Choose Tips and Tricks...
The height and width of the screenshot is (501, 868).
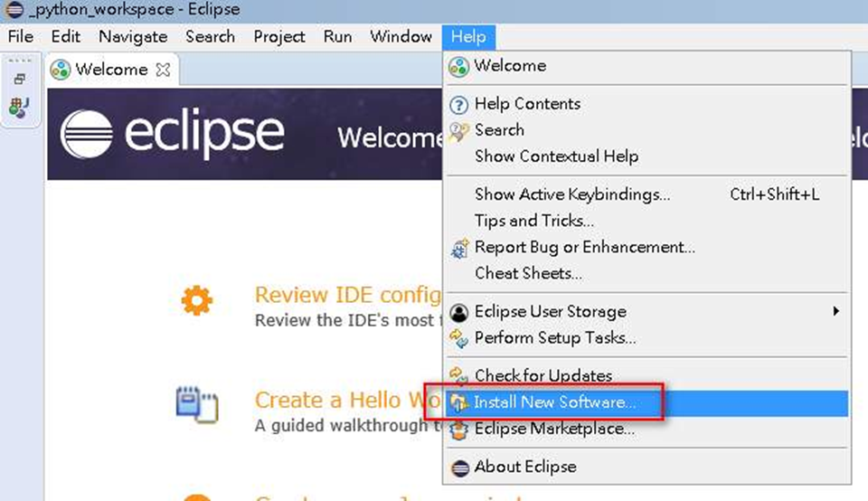click(x=646, y=221)
